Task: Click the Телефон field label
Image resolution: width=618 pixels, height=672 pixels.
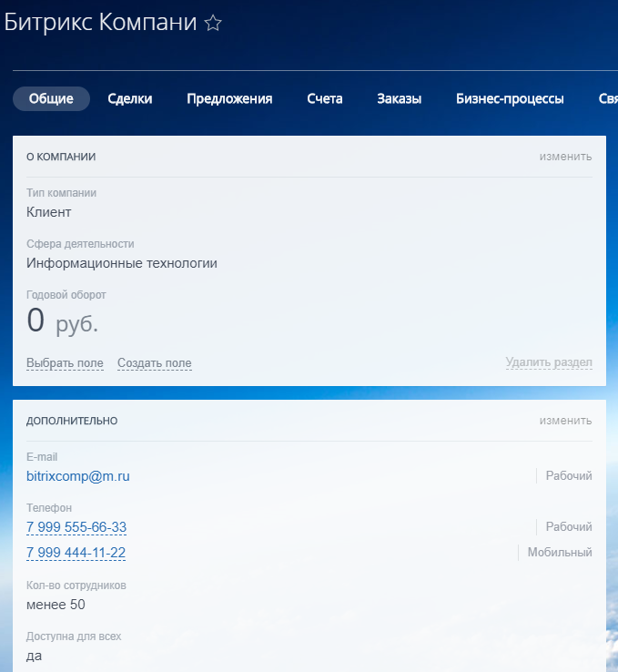Action: coord(49,508)
